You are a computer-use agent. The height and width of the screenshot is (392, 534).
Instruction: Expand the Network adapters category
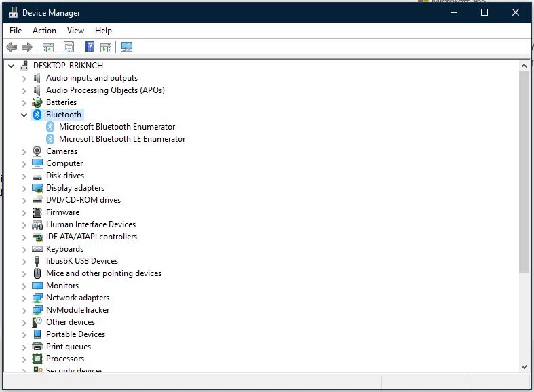tap(24, 298)
